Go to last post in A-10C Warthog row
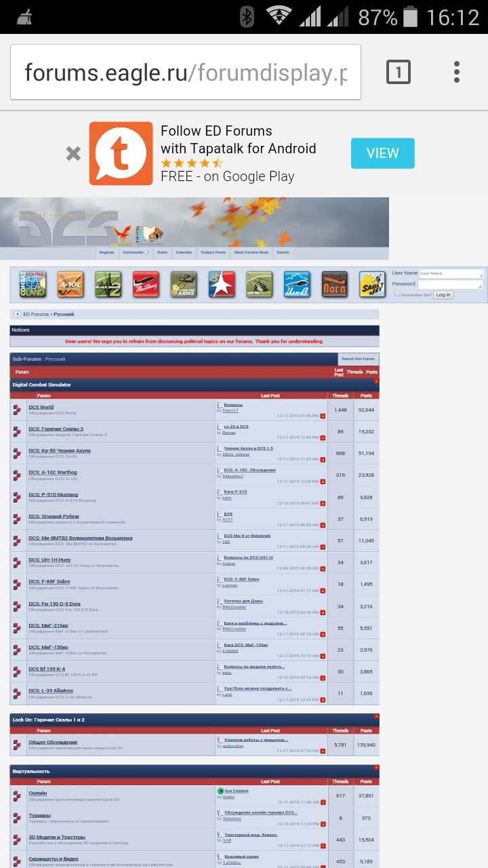 [x=323, y=481]
